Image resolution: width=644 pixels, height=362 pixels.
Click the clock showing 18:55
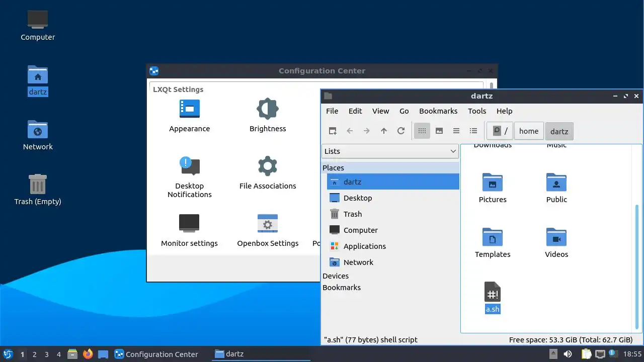click(x=632, y=354)
